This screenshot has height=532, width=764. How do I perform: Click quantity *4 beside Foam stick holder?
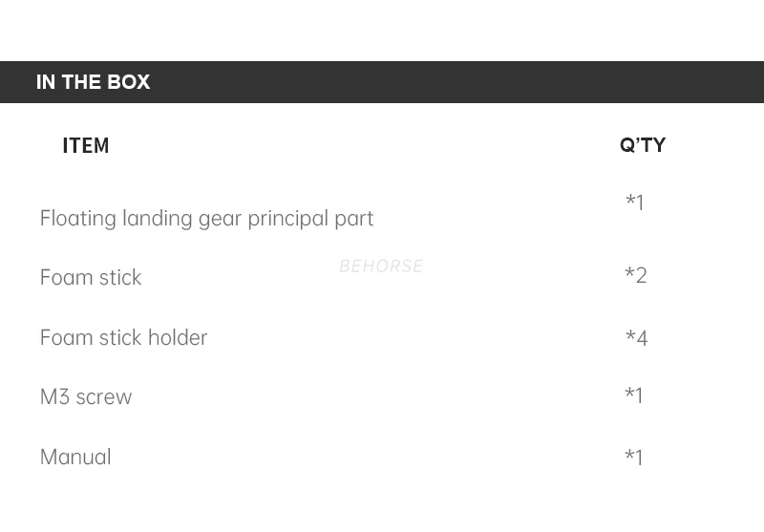pos(636,338)
